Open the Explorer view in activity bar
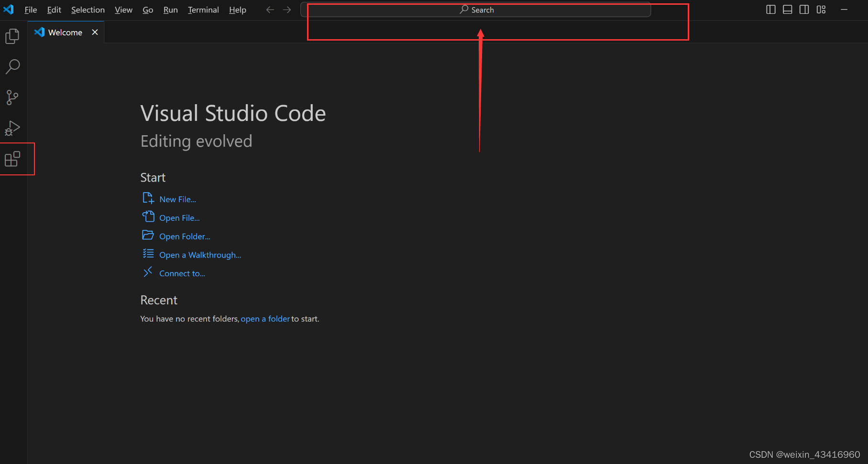868x464 pixels. 12,36
